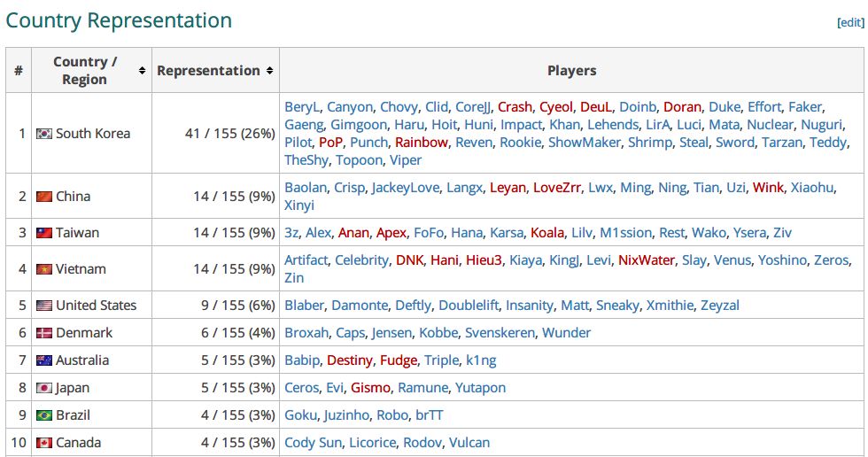Image resolution: width=868 pixels, height=457 pixels.
Task: Open Doublelift's player link
Action: click(x=469, y=306)
